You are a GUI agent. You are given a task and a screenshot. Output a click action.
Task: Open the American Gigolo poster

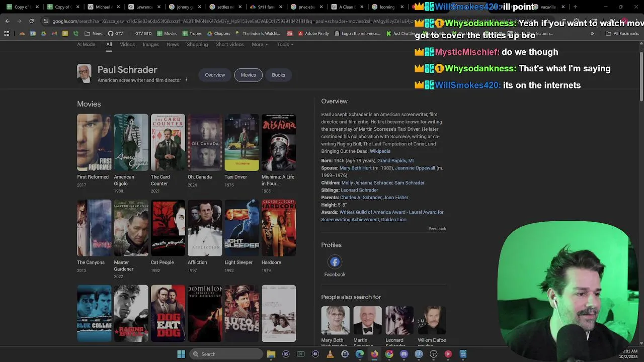pyautogui.click(x=131, y=142)
